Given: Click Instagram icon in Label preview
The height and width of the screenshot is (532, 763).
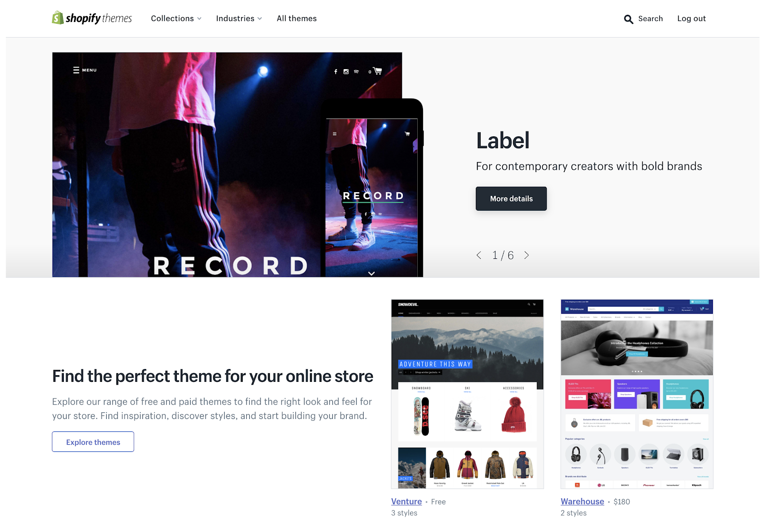Looking at the screenshot, I should pos(346,72).
